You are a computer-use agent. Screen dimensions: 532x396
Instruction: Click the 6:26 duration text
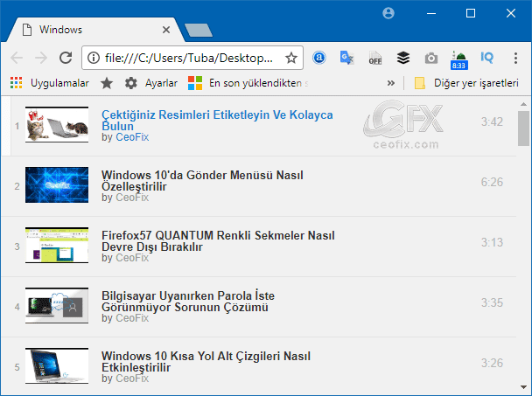pyautogui.click(x=492, y=182)
